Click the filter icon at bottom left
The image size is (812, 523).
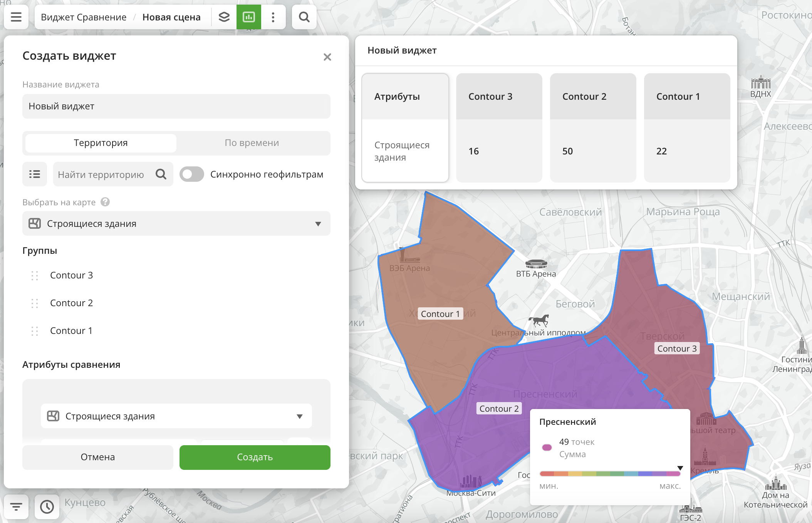(16, 506)
